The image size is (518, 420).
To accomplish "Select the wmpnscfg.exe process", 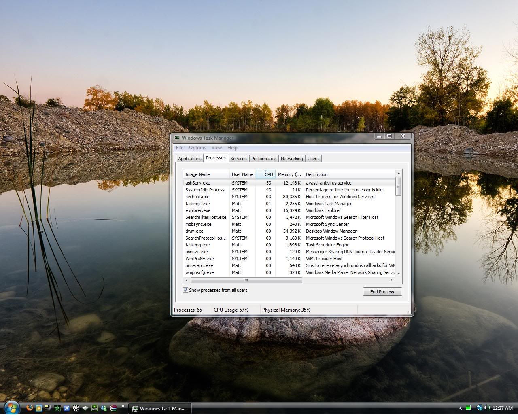I will (x=289, y=272).
